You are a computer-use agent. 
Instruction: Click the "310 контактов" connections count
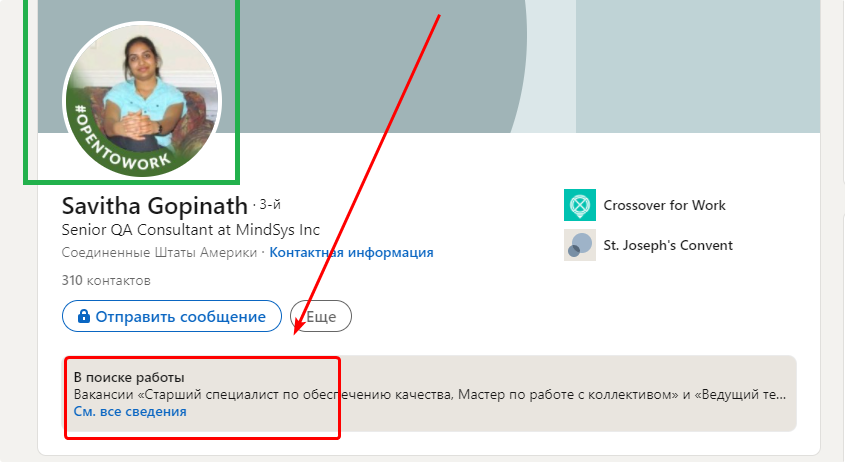[x=106, y=280]
